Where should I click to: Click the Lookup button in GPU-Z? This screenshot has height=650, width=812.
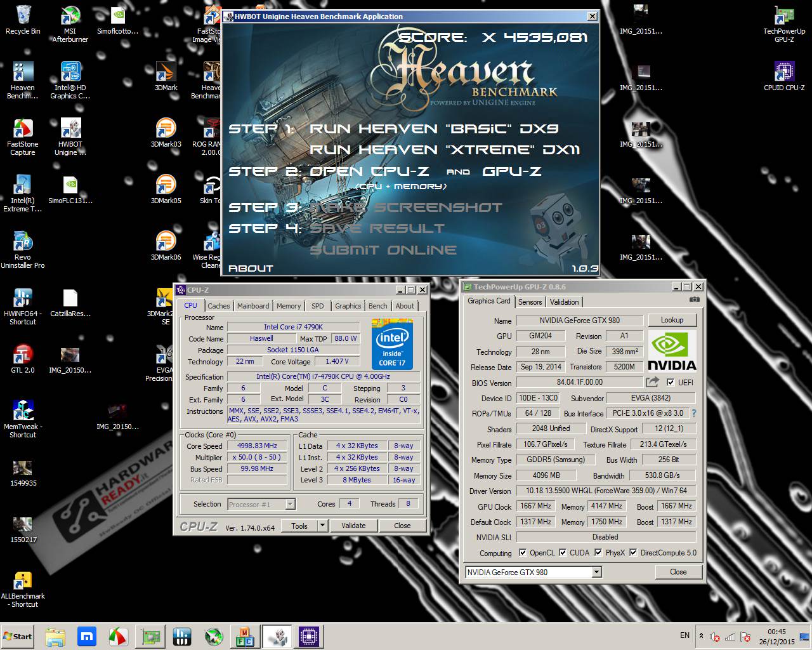pyautogui.click(x=672, y=320)
